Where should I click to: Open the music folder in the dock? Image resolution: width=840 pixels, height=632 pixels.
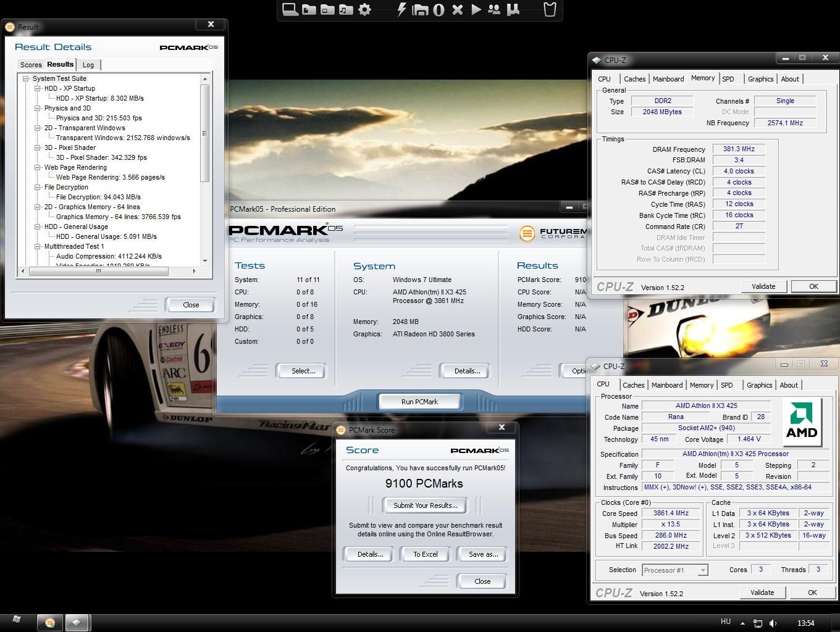346,10
